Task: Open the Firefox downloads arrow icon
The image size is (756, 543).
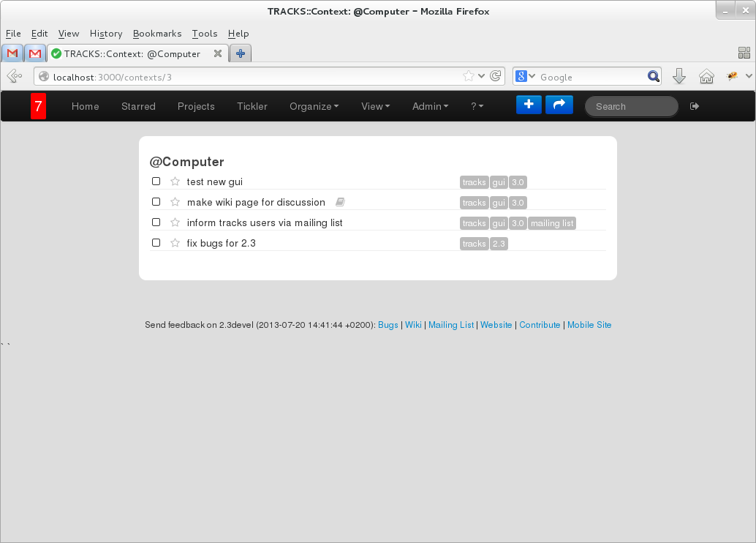Action: pyautogui.click(x=678, y=77)
